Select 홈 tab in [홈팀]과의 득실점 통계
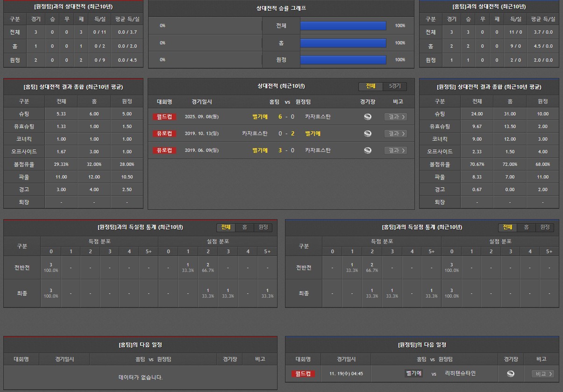The image size is (563, 392). [526, 228]
